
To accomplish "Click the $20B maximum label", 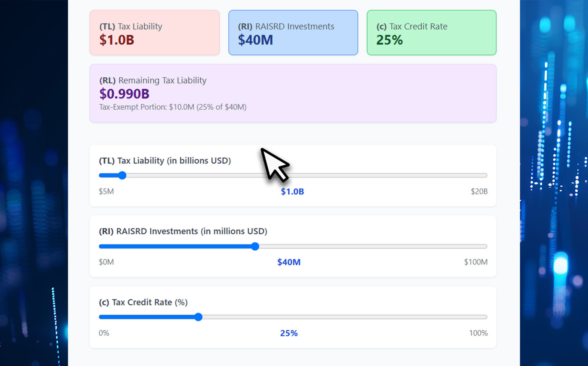I will 479,191.
